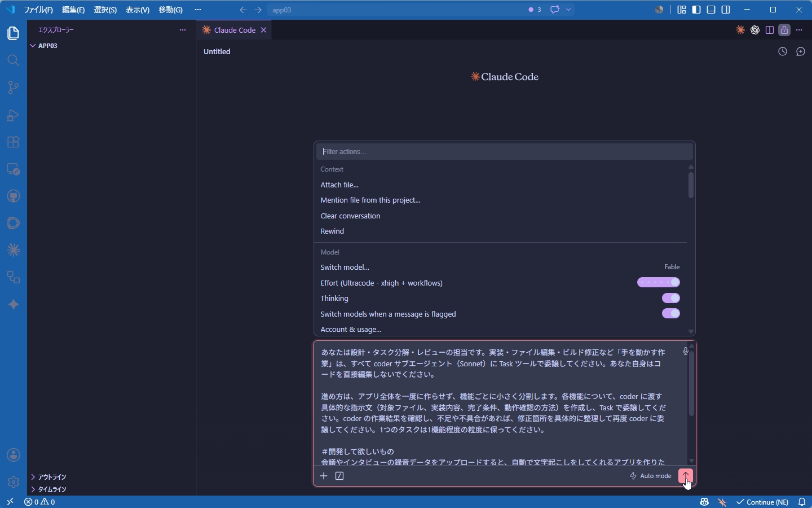Open the 表示(V) menu
812x508 pixels.
(x=138, y=10)
